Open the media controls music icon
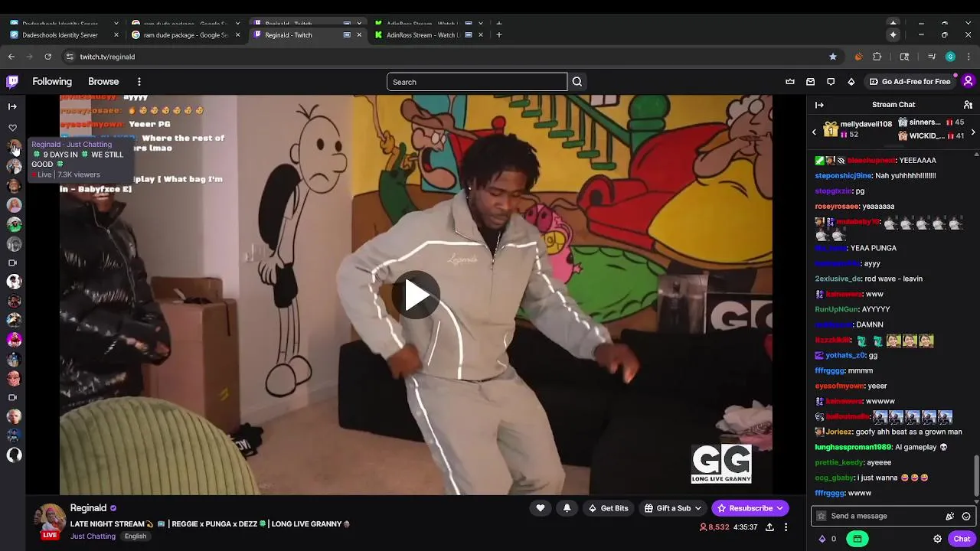 pyautogui.click(x=932, y=57)
